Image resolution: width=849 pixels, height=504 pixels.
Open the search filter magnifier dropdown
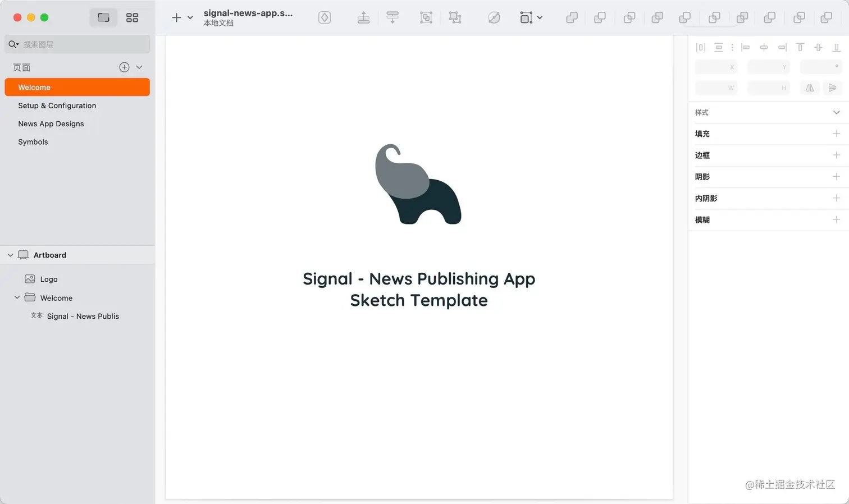13,44
